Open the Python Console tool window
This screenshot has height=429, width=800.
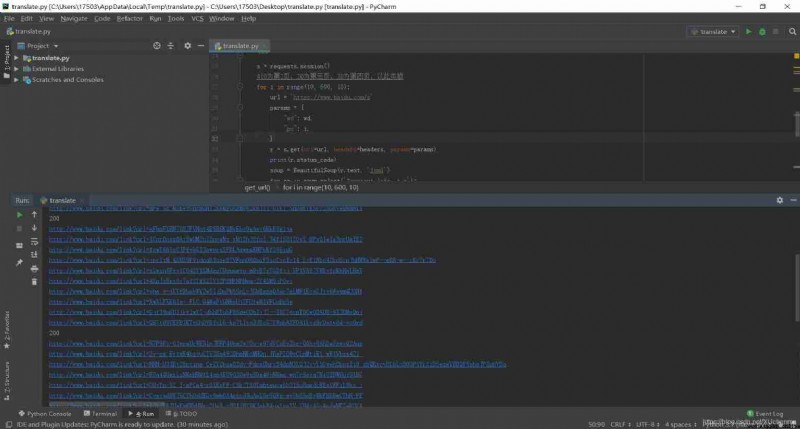[x=45, y=414]
